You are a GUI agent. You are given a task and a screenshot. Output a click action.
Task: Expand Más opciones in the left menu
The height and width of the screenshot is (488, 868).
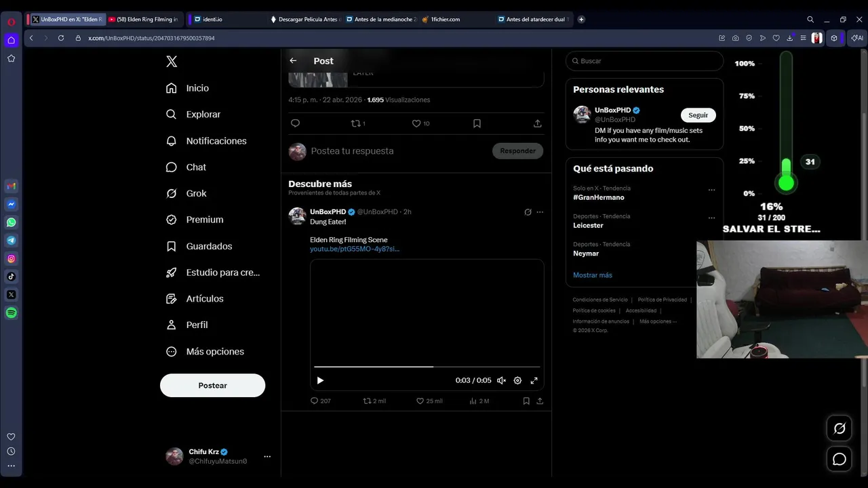[205, 352]
